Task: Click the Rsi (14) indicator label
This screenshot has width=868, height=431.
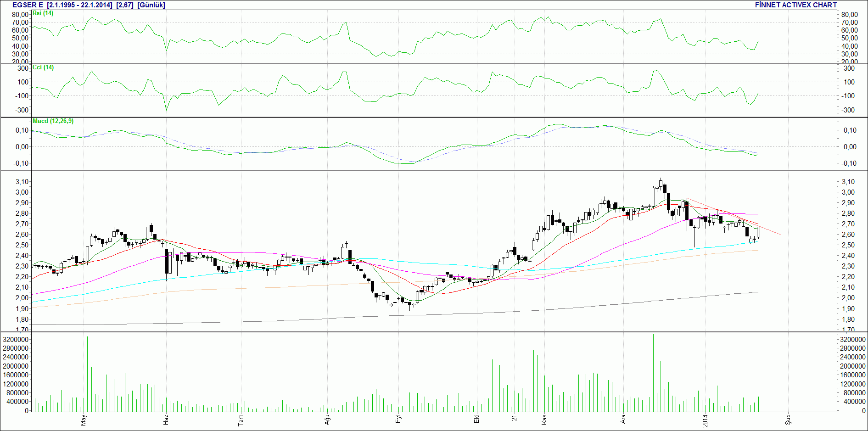Action: 43,13
